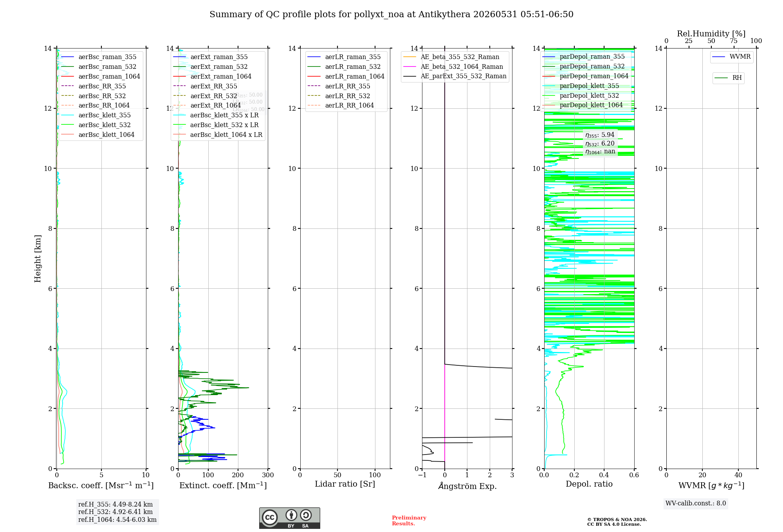Image resolution: width=783 pixels, height=532 pixels.
Task: Click the WVMR legend label
Action: [x=740, y=57]
